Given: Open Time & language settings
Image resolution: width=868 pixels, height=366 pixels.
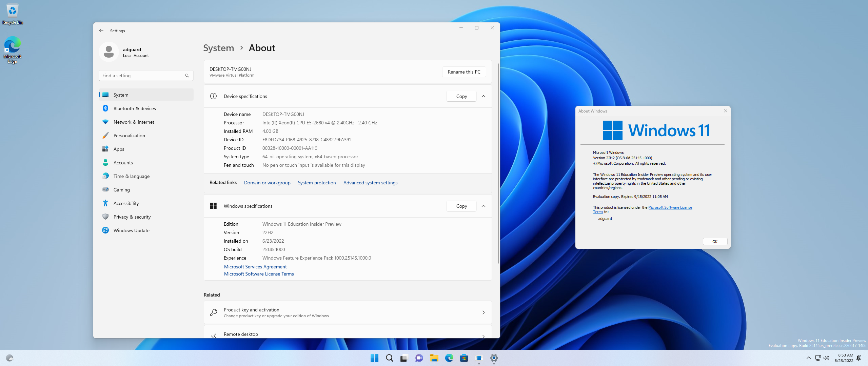Looking at the screenshot, I should pos(146,176).
